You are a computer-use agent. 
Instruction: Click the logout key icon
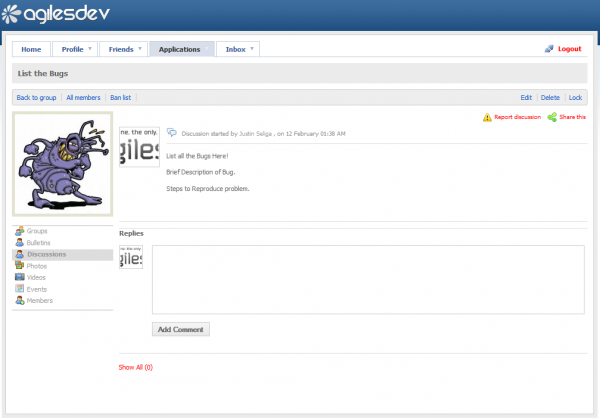pyautogui.click(x=549, y=49)
